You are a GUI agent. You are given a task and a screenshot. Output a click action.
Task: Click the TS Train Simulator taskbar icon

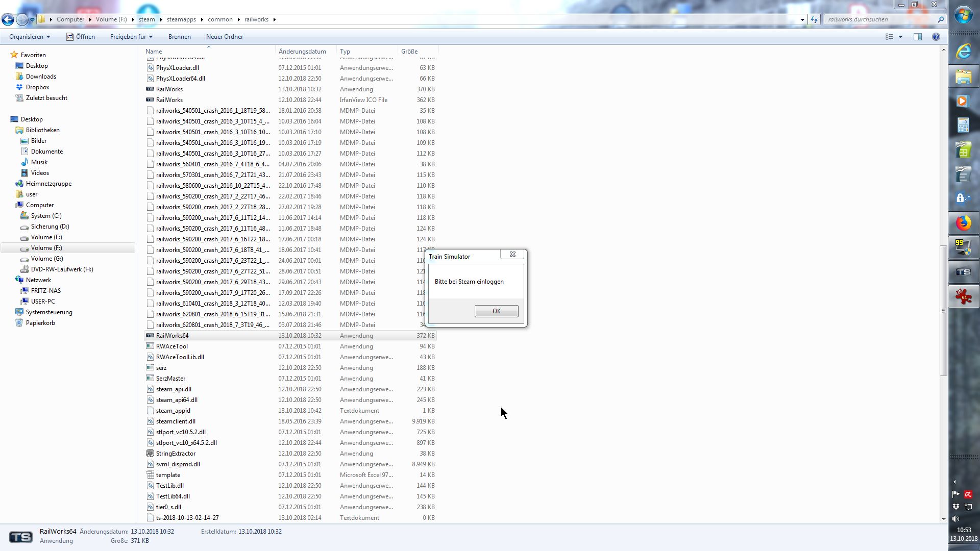(x=963, y=272)
